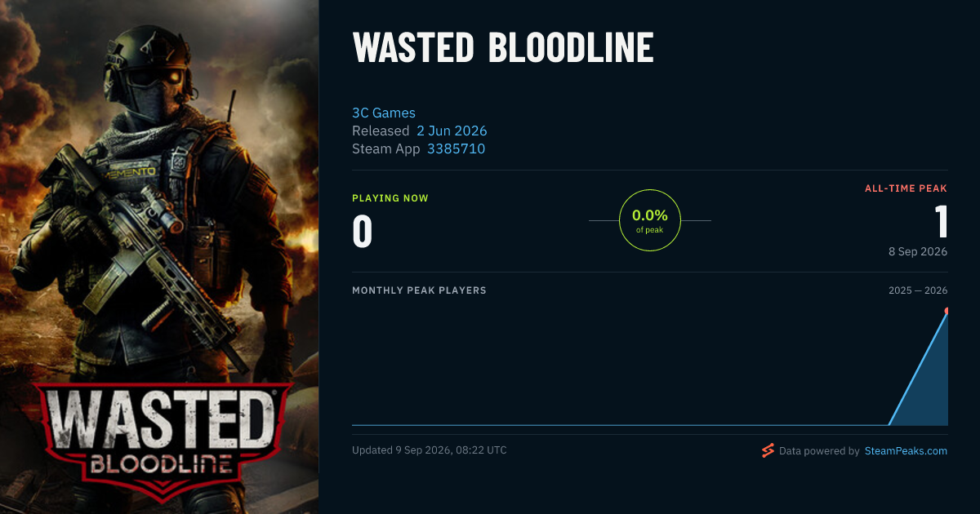Click the Data powered by text

point(819,450)
